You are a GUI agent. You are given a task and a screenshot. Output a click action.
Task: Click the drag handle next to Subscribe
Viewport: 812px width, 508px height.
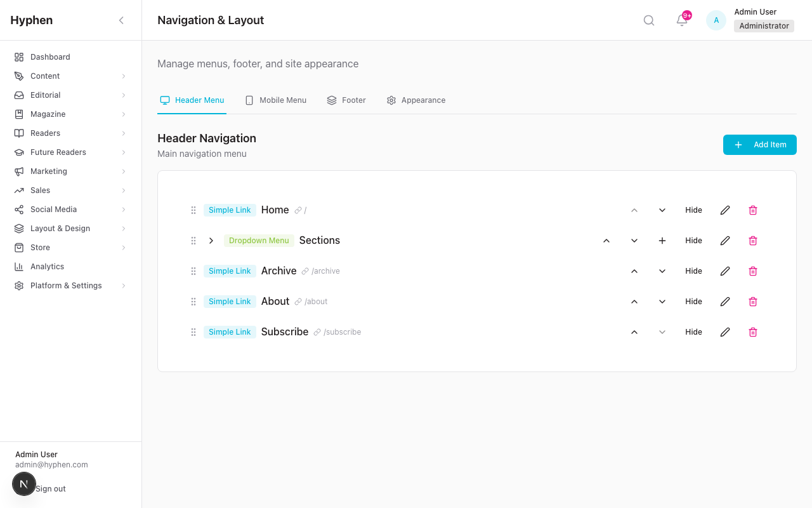[x=193, y=331]
